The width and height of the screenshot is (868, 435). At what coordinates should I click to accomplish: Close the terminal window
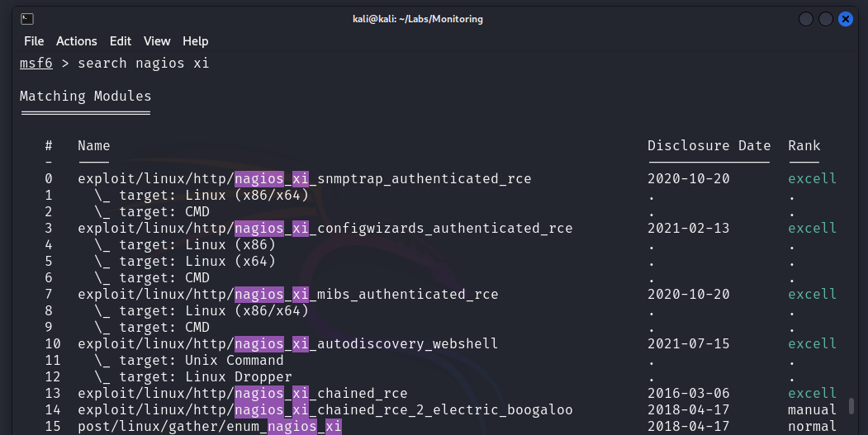tap(845, 18)
